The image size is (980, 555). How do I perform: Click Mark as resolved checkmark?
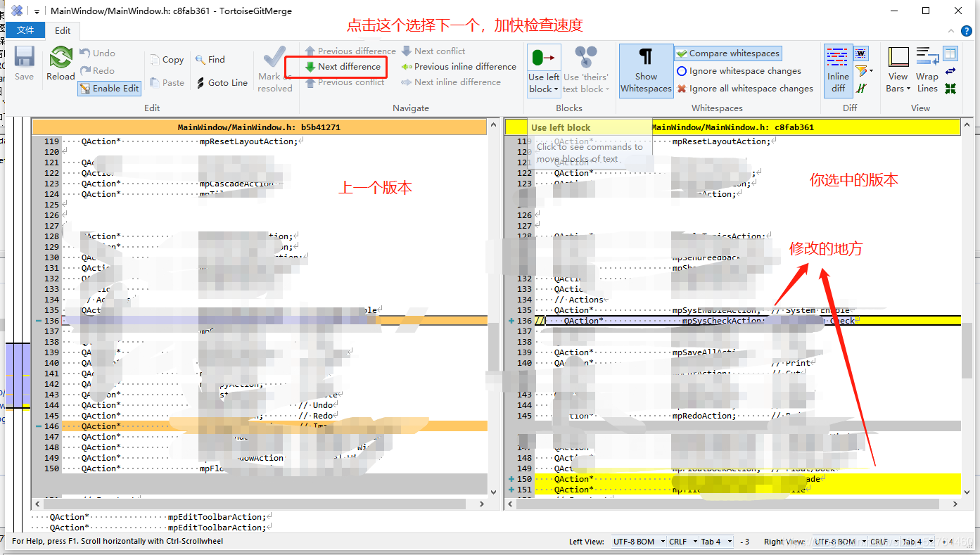tap(274, 58)
